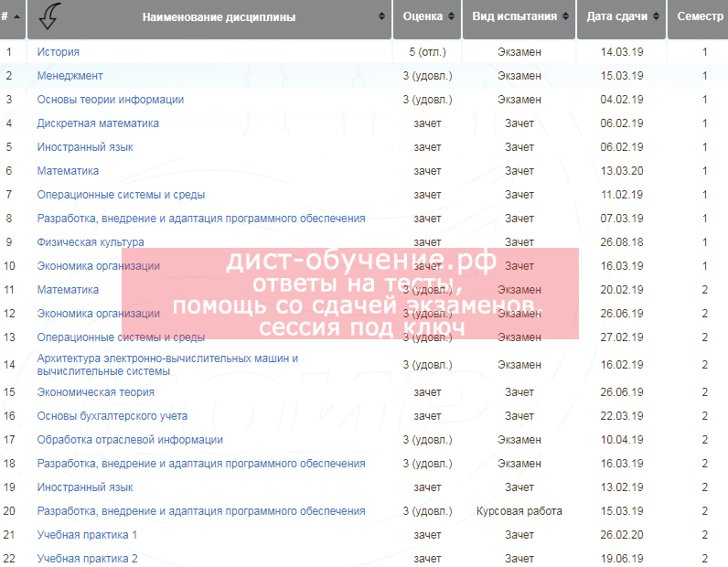Sort by 'Вид испытания' header text
Viewport: 728px width, 567px height.
click(514, 16)
